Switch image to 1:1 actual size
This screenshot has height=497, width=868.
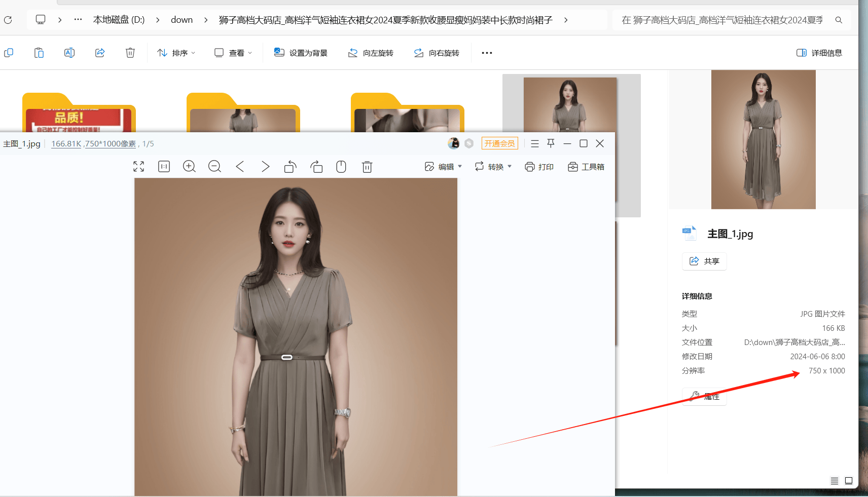(x=164, y=166)
